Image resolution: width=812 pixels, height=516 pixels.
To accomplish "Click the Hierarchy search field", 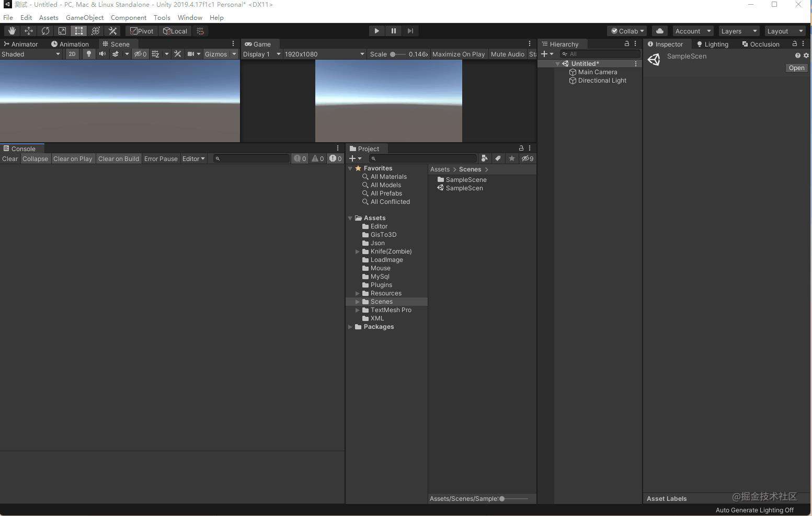I will 600,54.
